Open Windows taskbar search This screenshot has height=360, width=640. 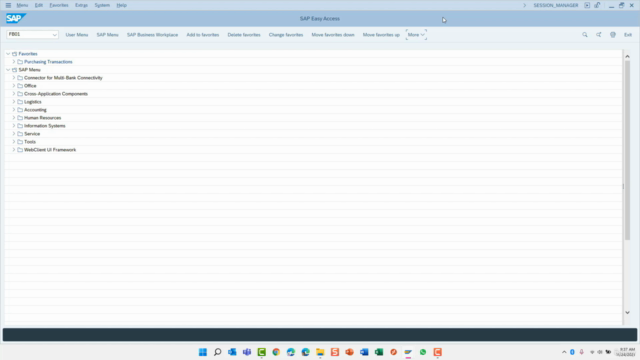pyautogui.click(x=218, y=352)
